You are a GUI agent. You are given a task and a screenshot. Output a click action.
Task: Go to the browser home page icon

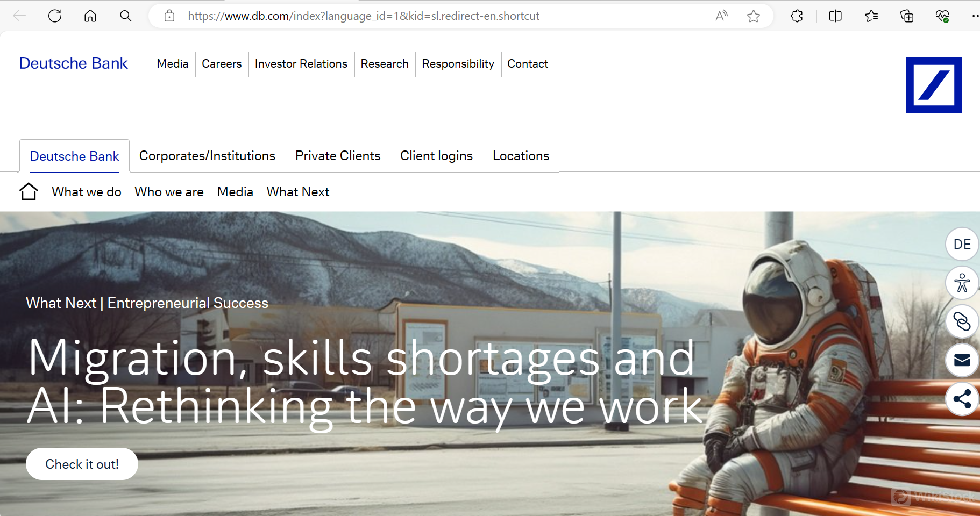[90, 16]
